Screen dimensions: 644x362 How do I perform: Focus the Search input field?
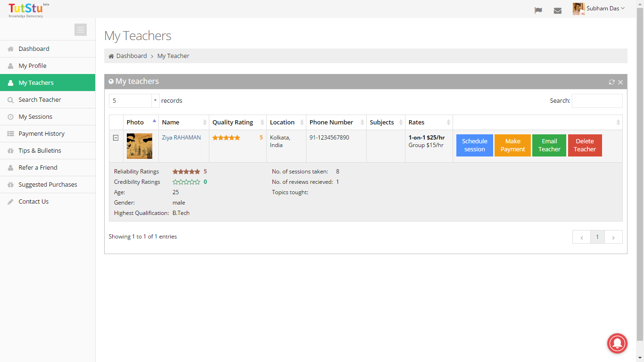tap(597, 101)
